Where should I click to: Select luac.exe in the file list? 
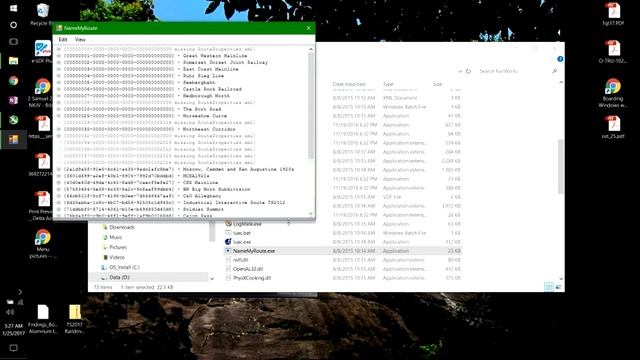tap(242, 242)
